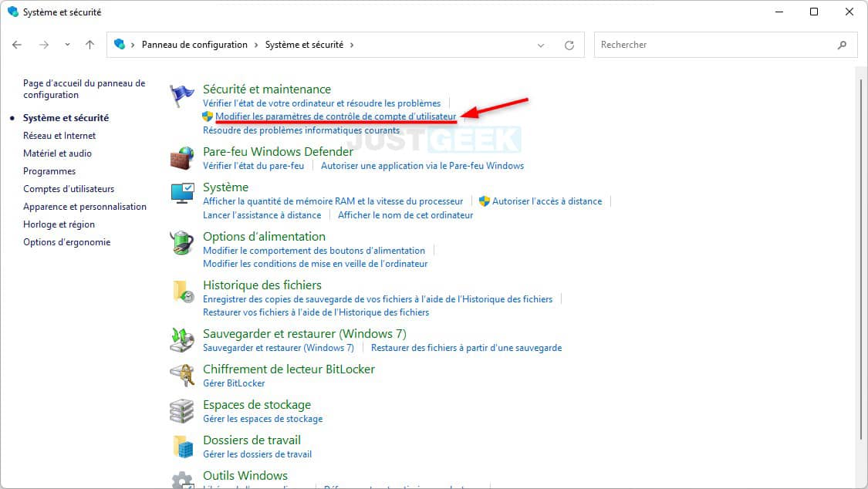
Task: Open Outils Windows heading
Action: pos(245,476)
